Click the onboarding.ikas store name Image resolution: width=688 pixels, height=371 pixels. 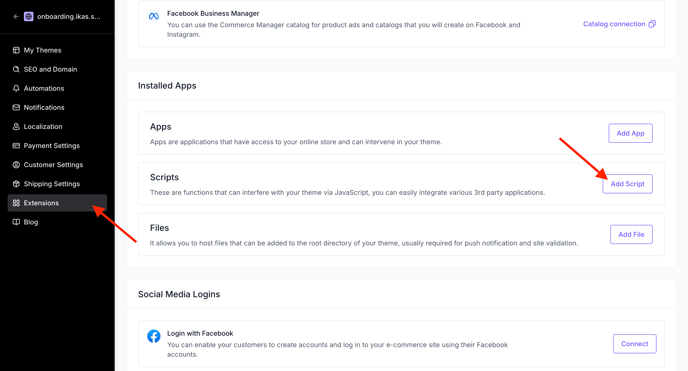[68, 17]
